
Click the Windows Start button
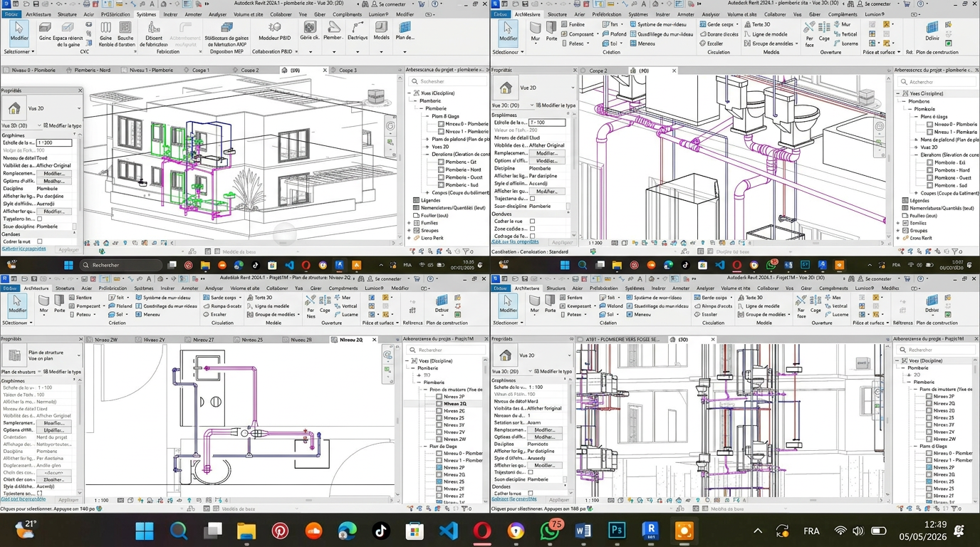click(145, 531)
